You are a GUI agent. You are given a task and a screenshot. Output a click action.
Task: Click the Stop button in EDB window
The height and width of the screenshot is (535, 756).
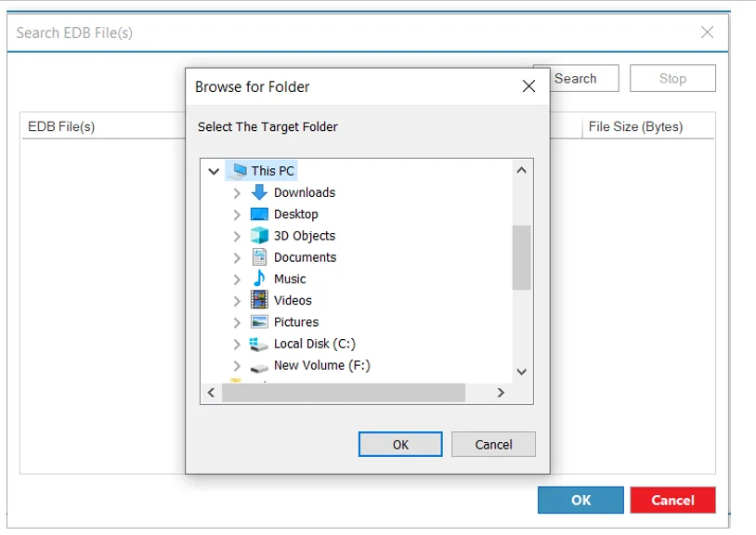point(672,78)
